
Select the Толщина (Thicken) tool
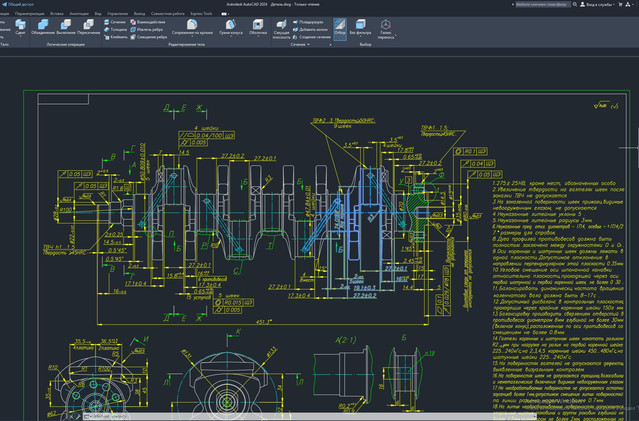coord(115,29)
